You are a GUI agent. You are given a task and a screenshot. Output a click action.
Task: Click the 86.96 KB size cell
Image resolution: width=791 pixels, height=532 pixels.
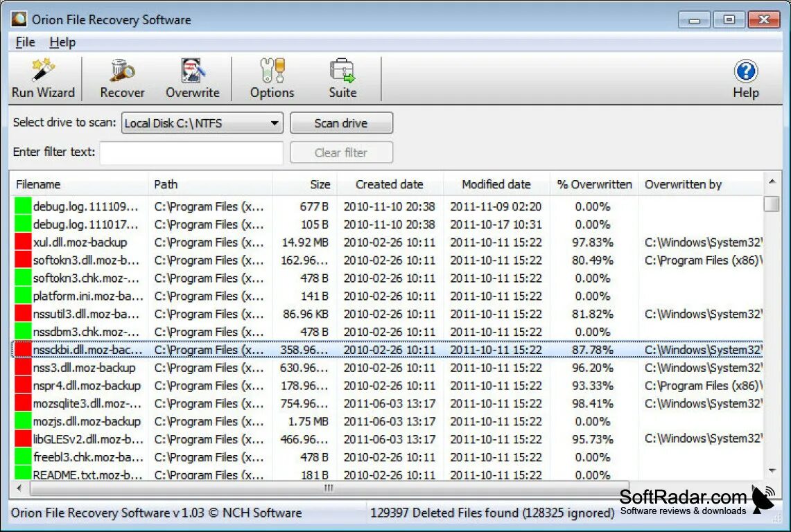[306, 314]
